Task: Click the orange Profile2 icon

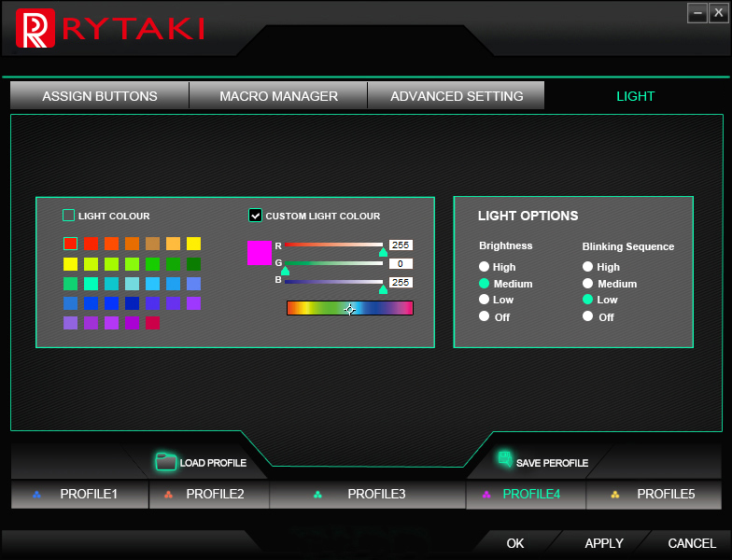Action: point(168,495)
